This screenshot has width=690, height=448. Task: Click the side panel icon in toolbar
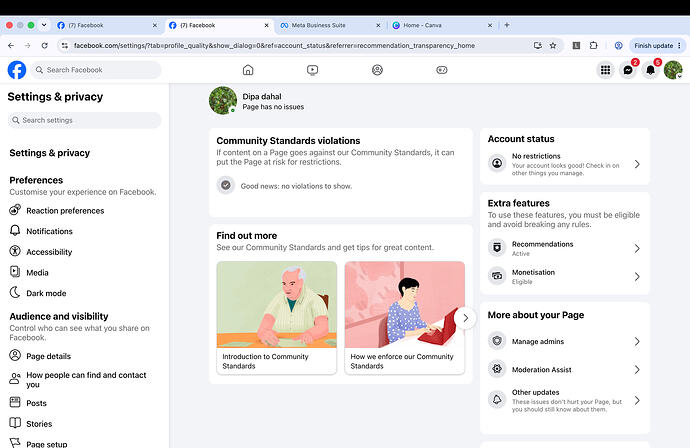(576, 45)
